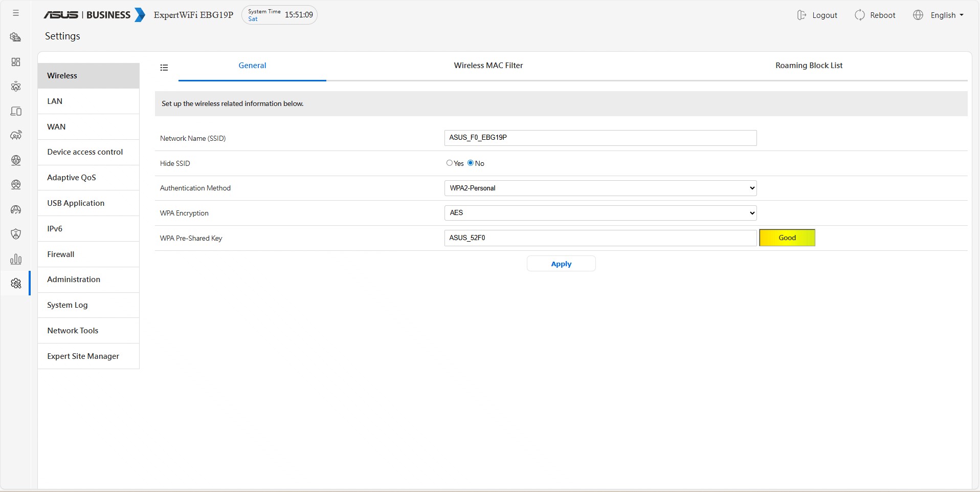
Task: Open the four-square dashboard grid icon
Action: [x=16, y=62]
